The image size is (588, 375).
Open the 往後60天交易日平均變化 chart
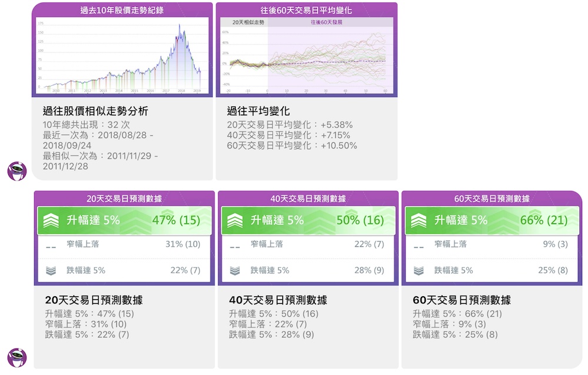(x=306, y=55)
